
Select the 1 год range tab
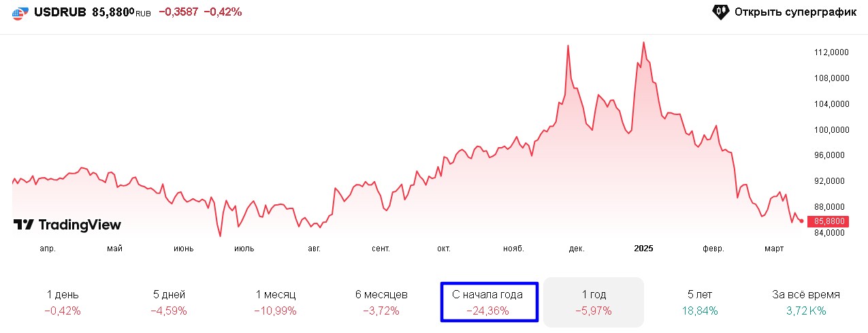tap(594, 302)
